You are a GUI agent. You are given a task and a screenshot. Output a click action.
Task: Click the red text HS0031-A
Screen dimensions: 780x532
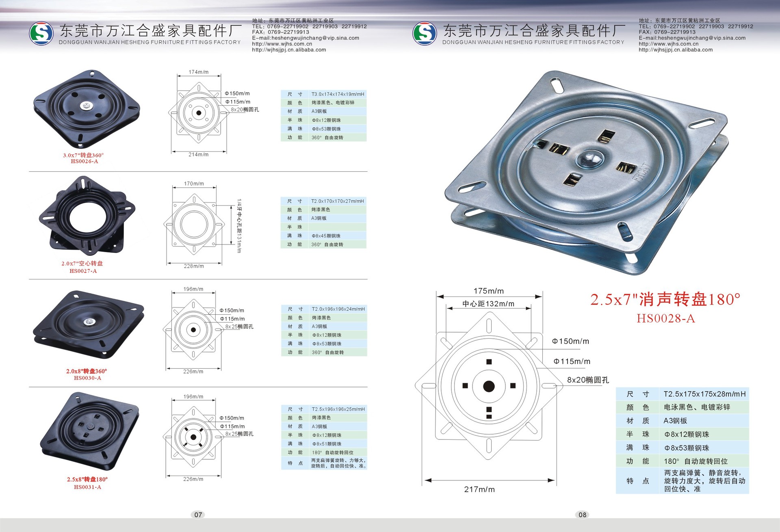[x=87, y=487]
